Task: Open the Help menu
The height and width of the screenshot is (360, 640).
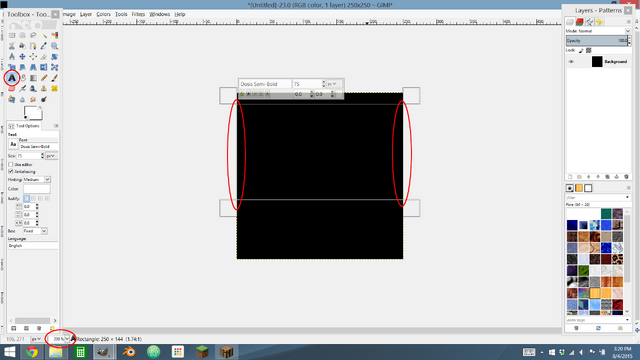Action: point(180,14)
